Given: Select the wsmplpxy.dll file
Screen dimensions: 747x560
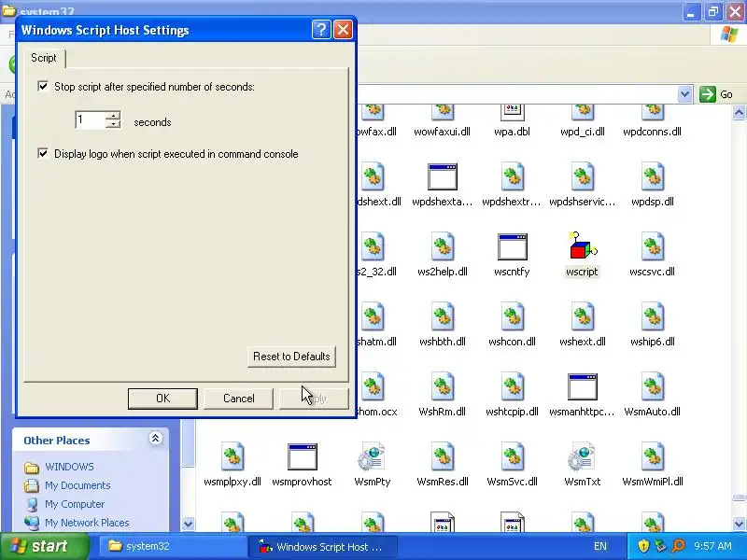Looking at the screenshot, I should tap(233, 465).
